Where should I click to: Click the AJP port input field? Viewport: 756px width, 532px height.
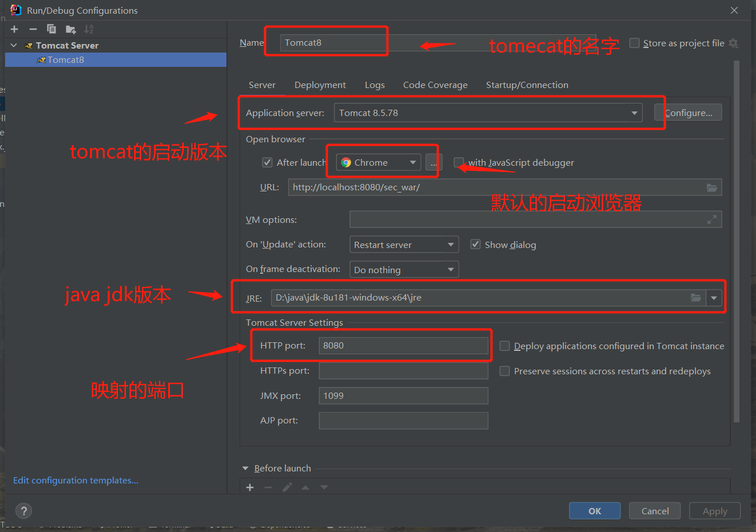pyautogui.click(x=403, y=421)
